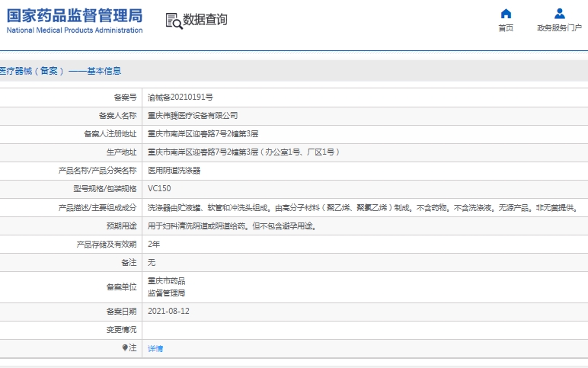The image size is (588, 368).
Task: Click the 国家药品监督管理局 logo title
Action: (x=75, y=16)
